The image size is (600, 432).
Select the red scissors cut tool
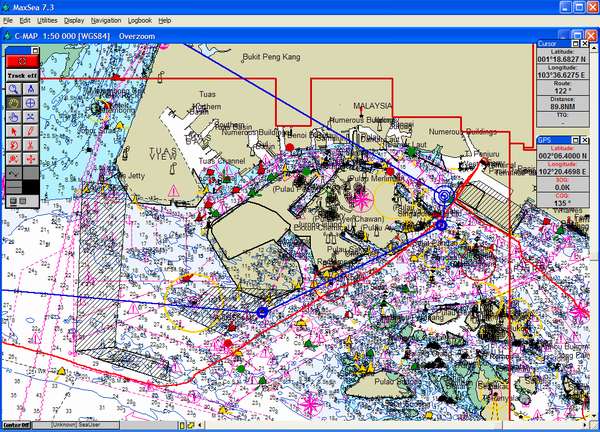click(x=31, y=145)
